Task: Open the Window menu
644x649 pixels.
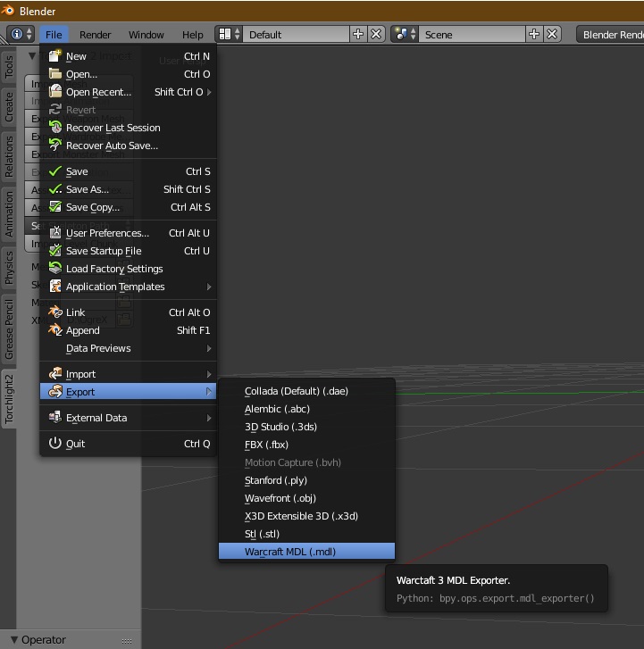Action: (146, 34)
